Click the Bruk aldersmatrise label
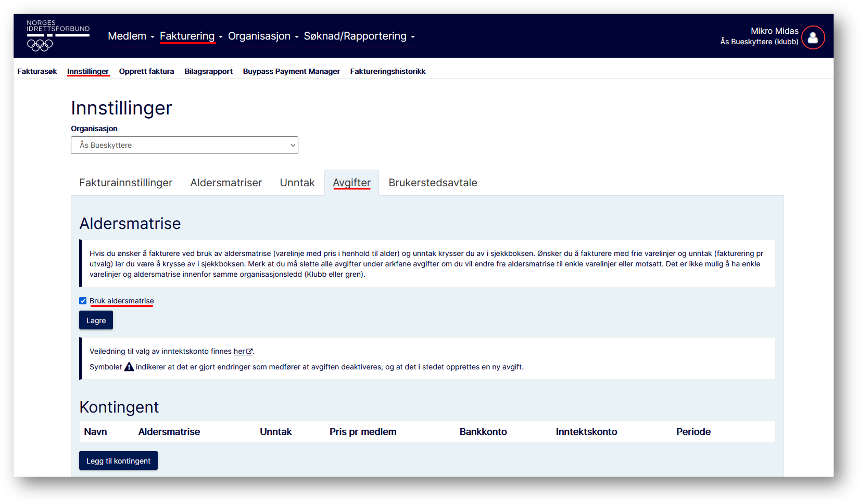 point(122,301)
